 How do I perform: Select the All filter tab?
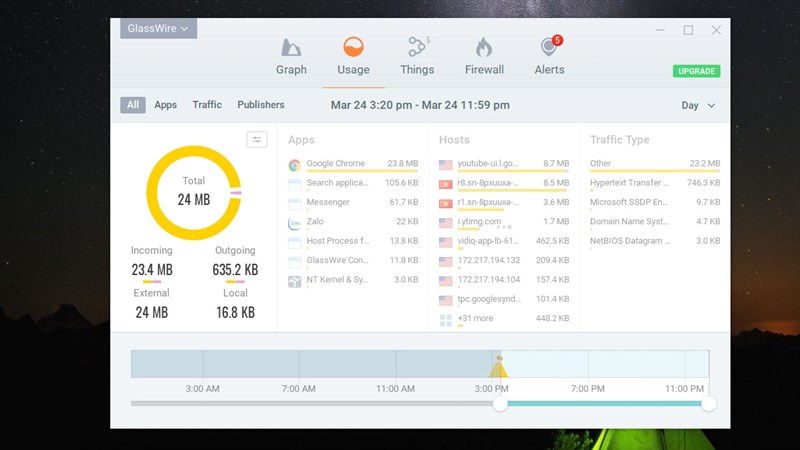(x=133, y=105)
